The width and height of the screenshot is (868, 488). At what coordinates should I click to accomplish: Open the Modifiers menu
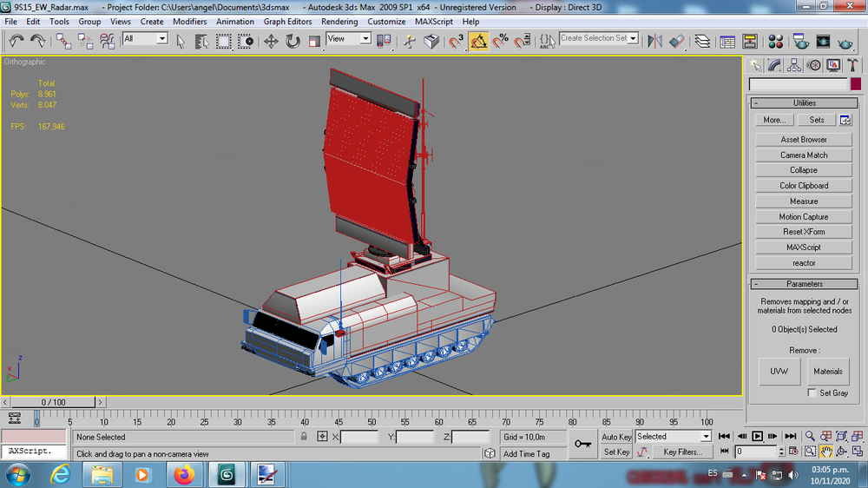click(x=189, y=22)
